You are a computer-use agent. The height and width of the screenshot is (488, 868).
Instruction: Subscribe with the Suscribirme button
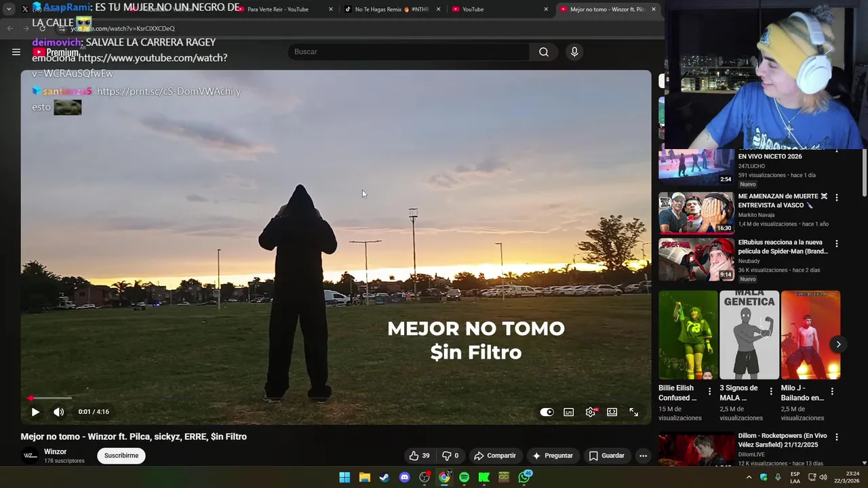tap(121, 455)
